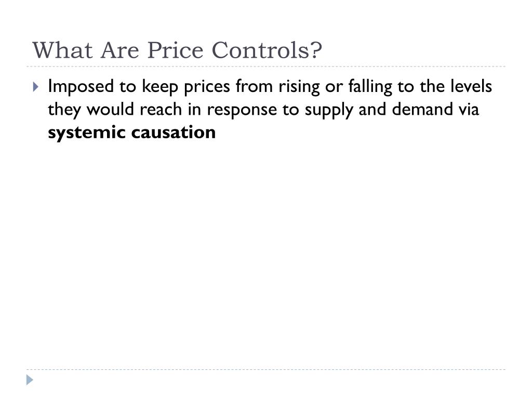Click the blue triangle in bottom-left footer
Image resolution: width=532 pixels, height=399 pixels.
pyautogui.click(x=30, y=380)
